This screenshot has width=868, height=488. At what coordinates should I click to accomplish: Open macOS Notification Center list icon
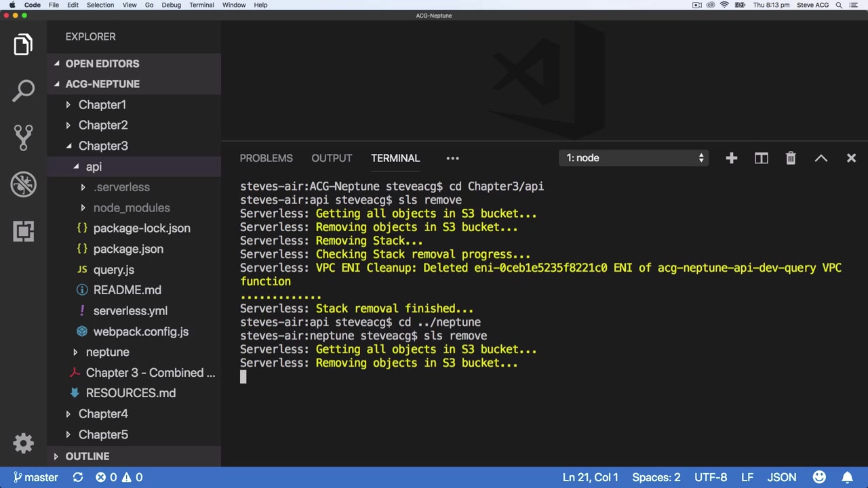[x=855, y=5]
